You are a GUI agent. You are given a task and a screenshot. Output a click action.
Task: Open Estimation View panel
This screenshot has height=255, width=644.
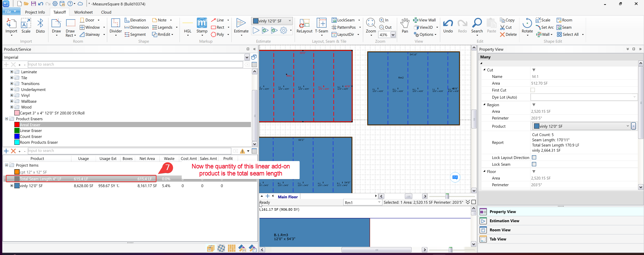click(x=504, y=221)
